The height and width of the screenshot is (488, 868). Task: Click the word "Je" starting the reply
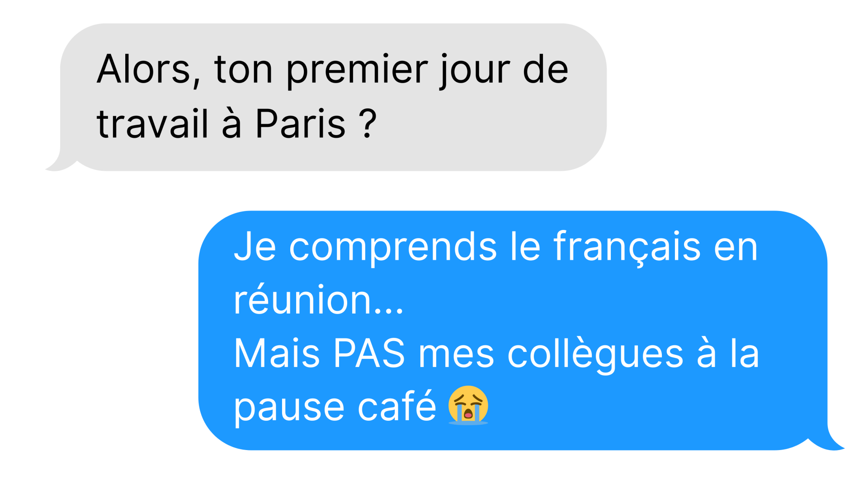tap(255, 246)
